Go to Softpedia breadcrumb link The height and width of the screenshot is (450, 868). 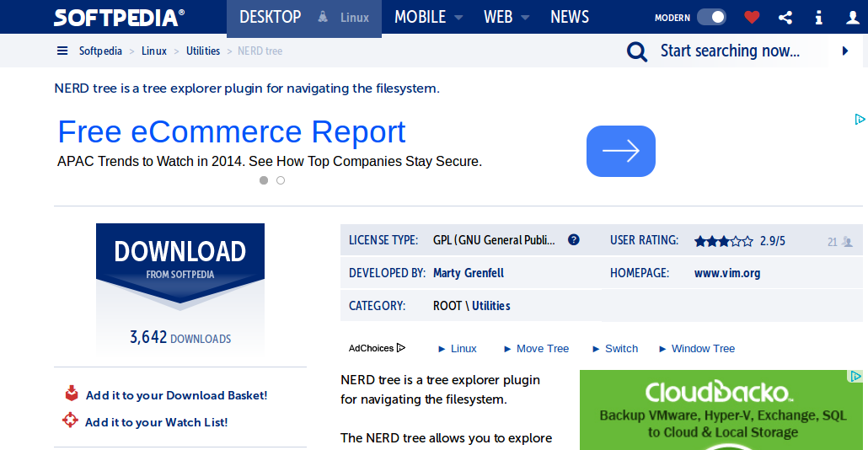pyautogui.click(x=100, y=51)
